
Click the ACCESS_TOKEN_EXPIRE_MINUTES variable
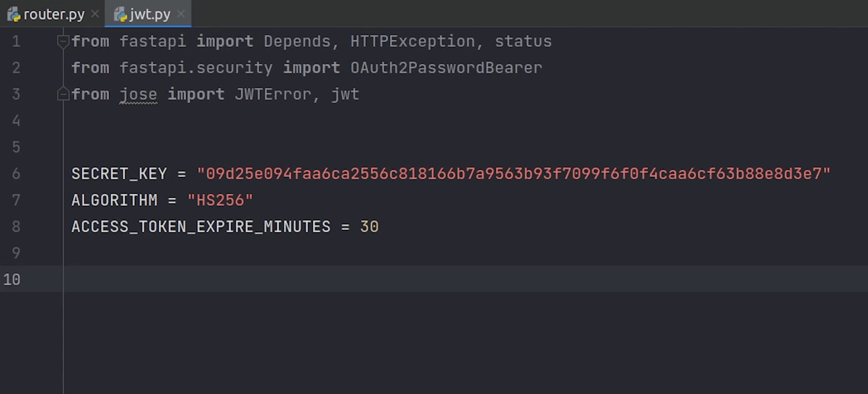tap(201, 227)
